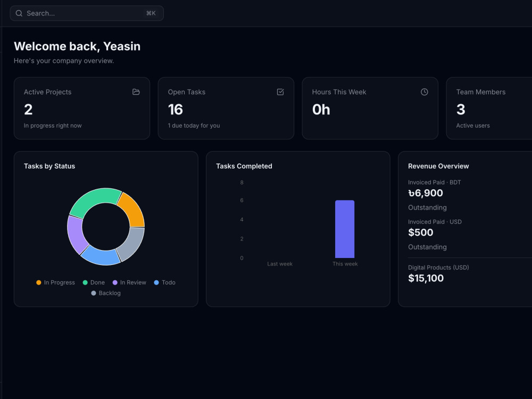Click the '0h' hours value

coord(321,110)
